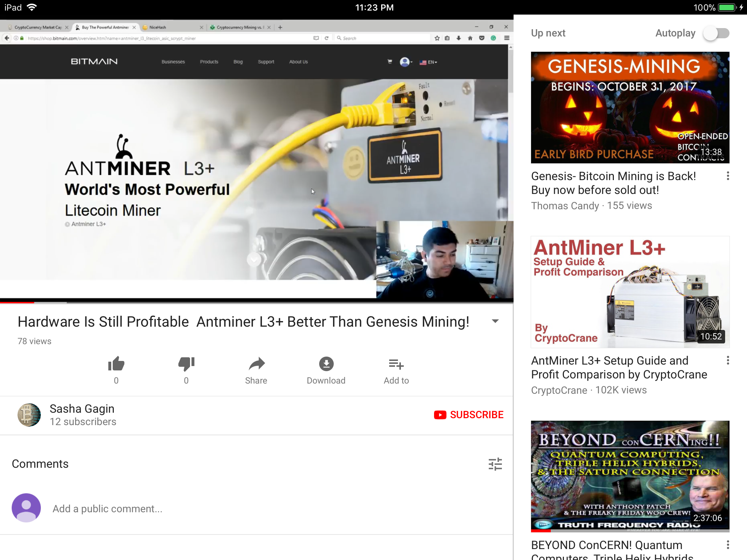Open more options for BEYOND ConCERN video

tap(728, 545)
